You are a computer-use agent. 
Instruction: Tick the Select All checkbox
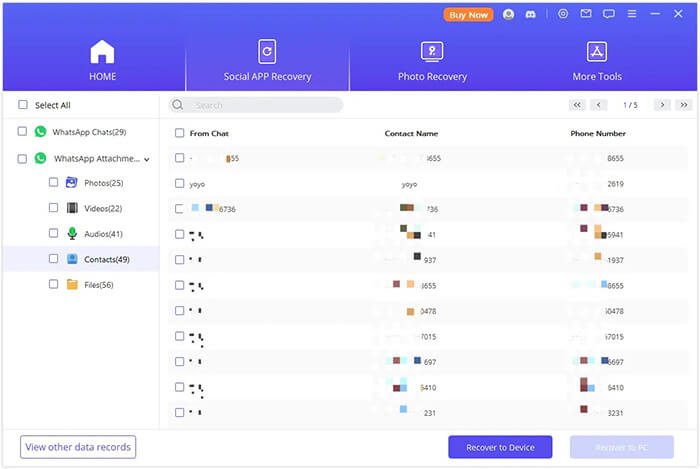[x=22, y=105]
